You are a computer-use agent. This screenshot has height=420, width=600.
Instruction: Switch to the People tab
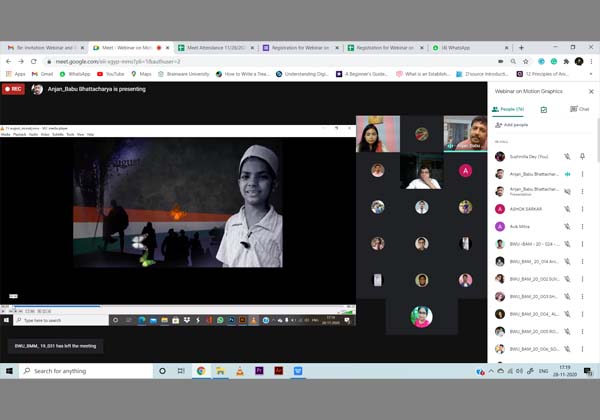508,109
